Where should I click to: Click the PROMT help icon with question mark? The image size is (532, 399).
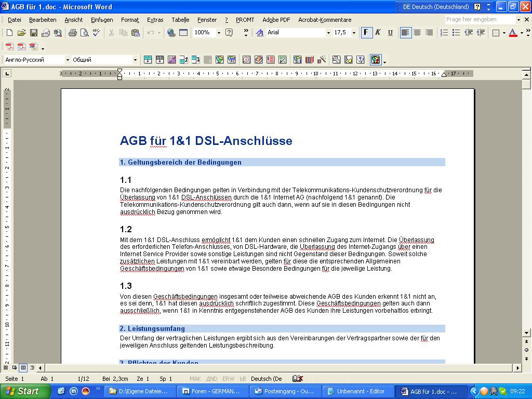361,60
